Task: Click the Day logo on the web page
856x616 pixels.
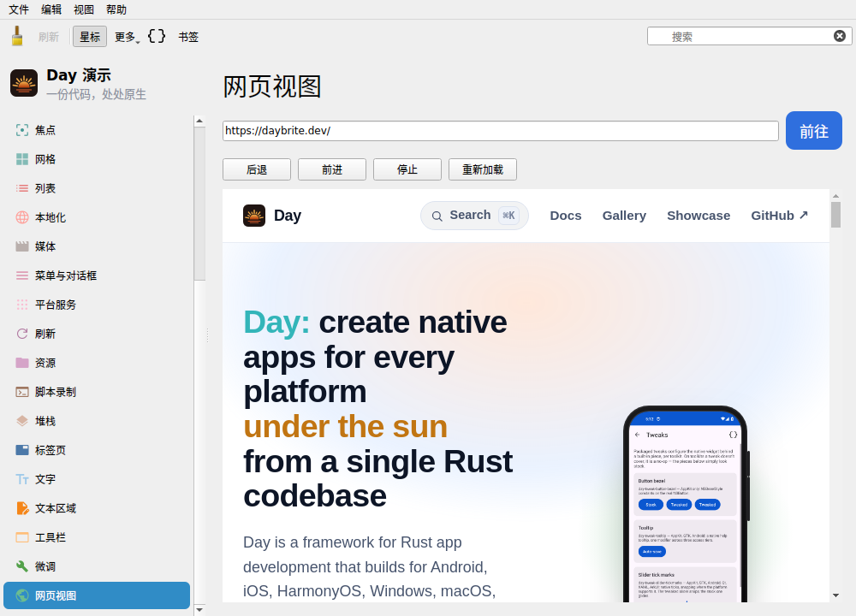Action: tap(254, 216)
